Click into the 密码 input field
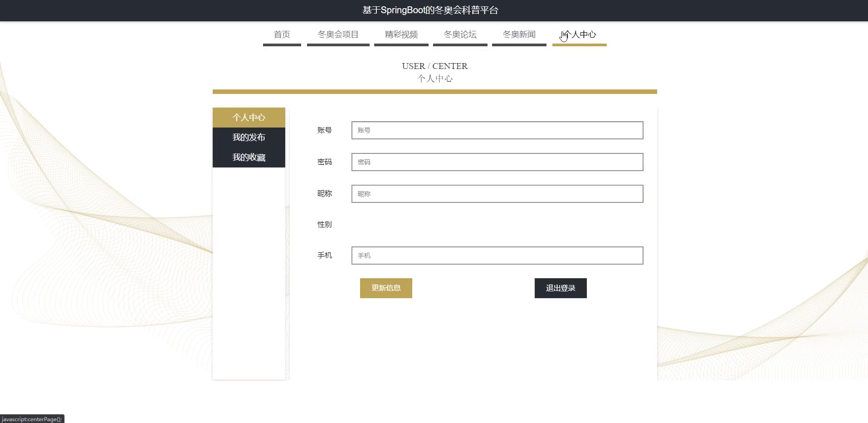Viewport: 868px width, 423px height. click(497, 162)
